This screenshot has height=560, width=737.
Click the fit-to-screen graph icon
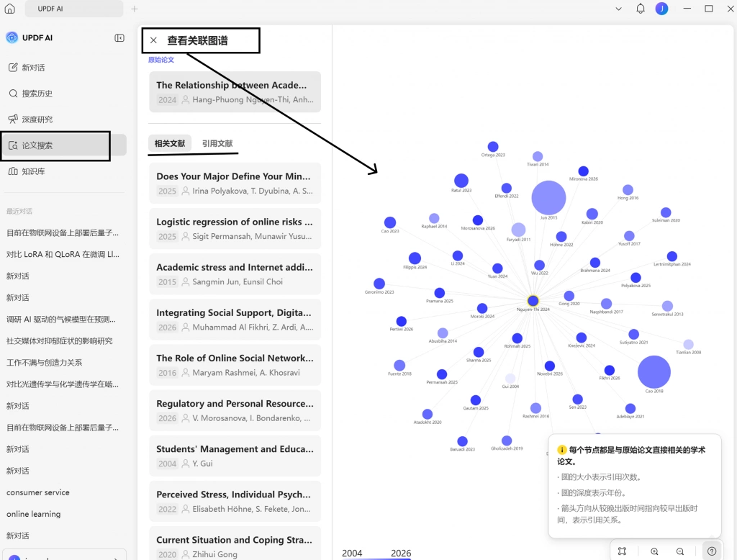pos(623,551)
